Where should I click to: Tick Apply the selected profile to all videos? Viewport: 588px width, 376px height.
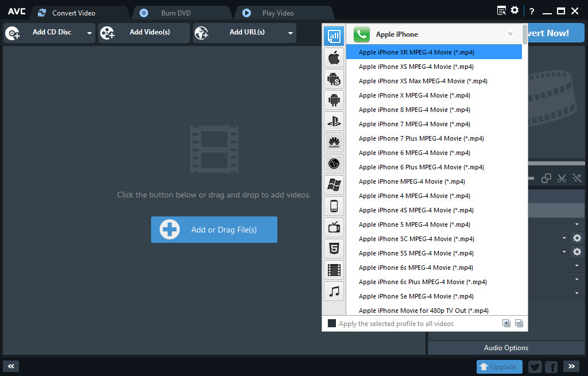[x=332, y=323]
